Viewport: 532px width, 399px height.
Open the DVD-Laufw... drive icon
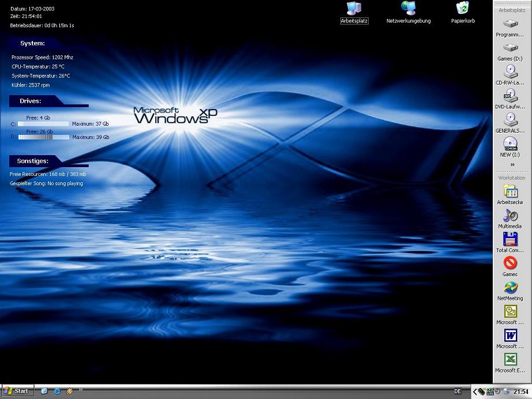coord(510,99)
